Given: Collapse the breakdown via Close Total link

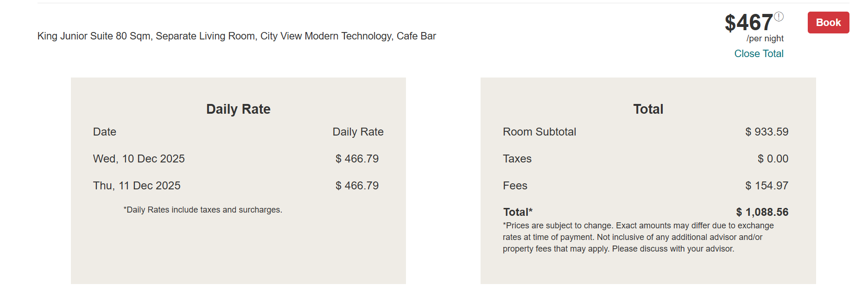Looking at the screenshot, I should point(759,54).
